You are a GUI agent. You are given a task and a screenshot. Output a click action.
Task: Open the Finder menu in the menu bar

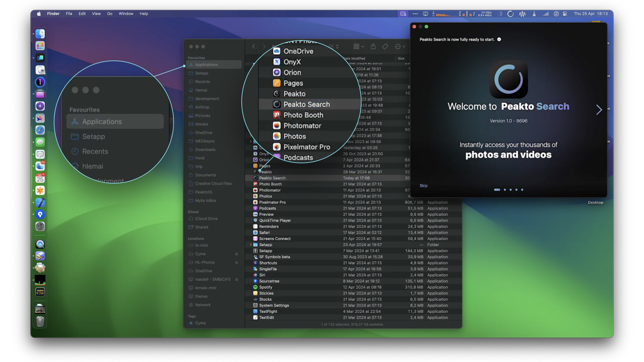coord(53,14)
